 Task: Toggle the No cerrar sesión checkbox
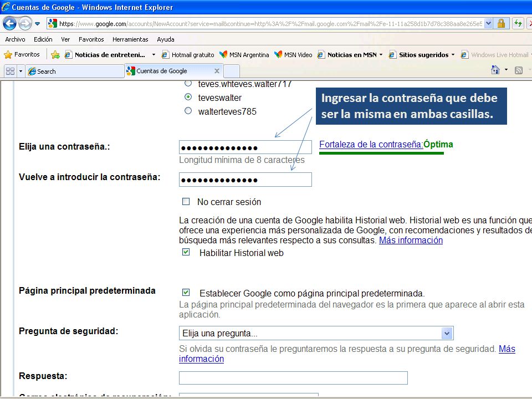point(186,202)
